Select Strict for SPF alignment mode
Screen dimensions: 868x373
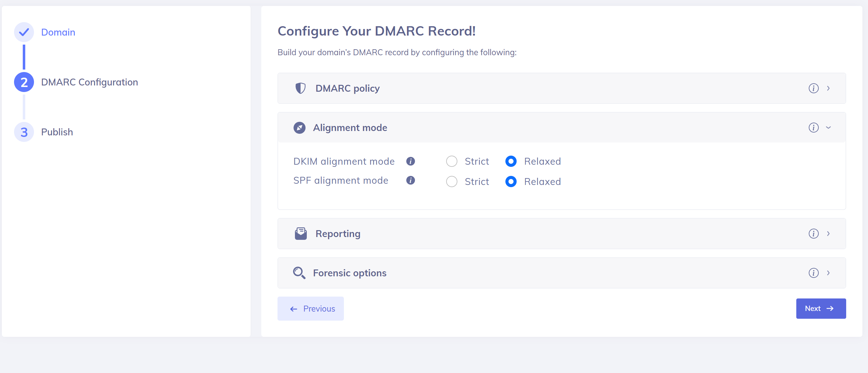(x=451, y=182)
